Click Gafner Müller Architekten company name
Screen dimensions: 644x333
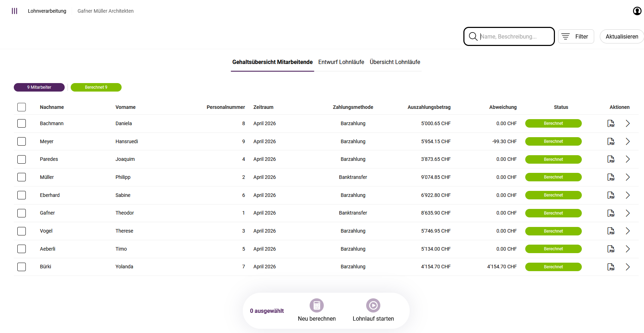106,11
